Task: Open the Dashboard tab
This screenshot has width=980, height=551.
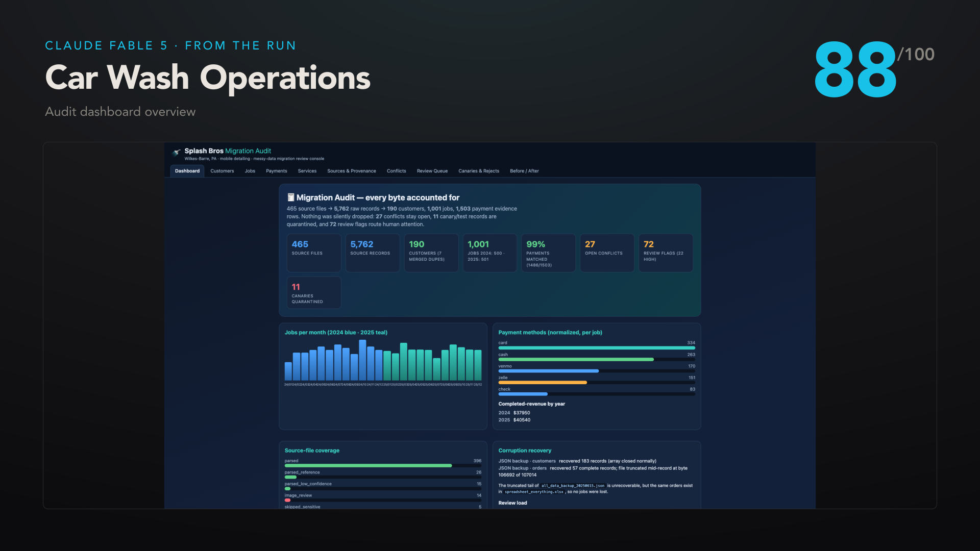Action: point(187,171)
